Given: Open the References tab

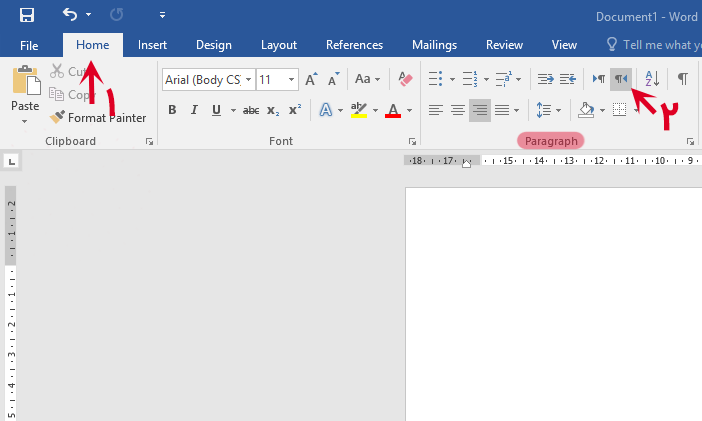Looking at the screenshot, I should click(x=354, y=45).
